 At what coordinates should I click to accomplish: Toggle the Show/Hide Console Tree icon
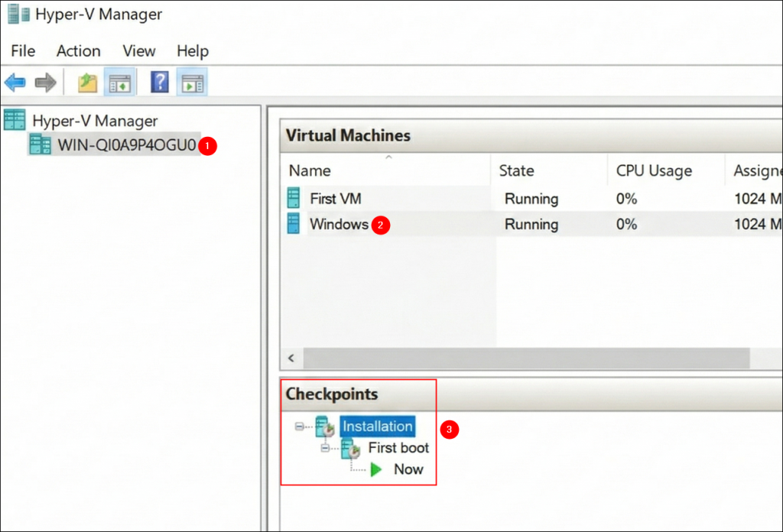[119, 82]
